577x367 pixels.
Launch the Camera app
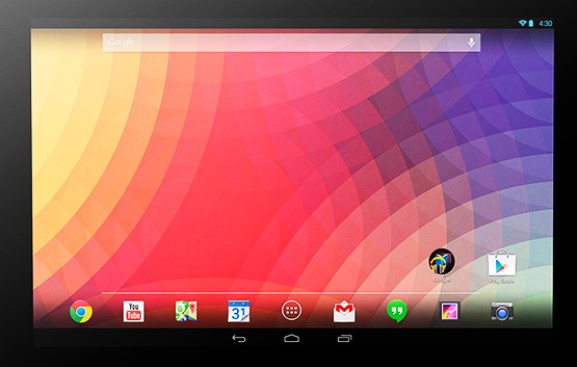[502, 311]
